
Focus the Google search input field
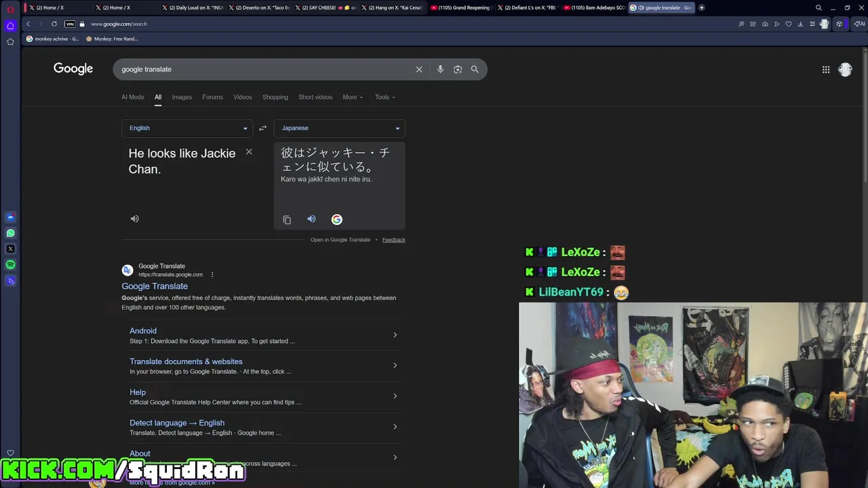[264, 69]
